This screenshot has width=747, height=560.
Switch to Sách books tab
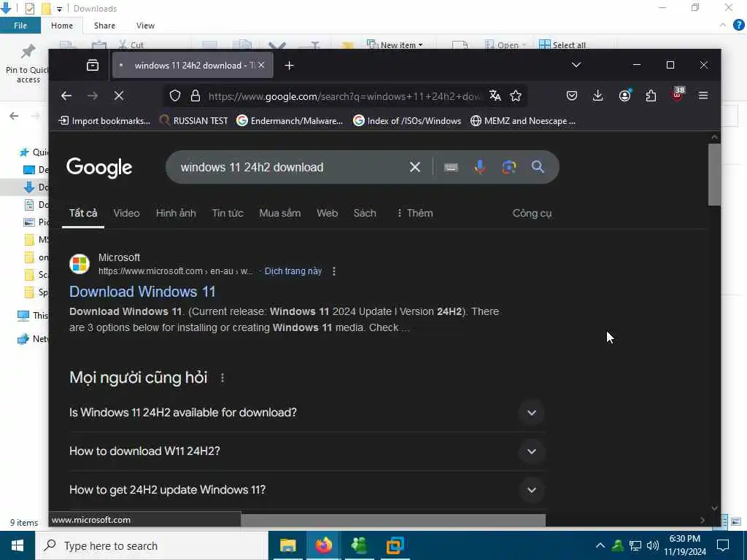(365, 214)
